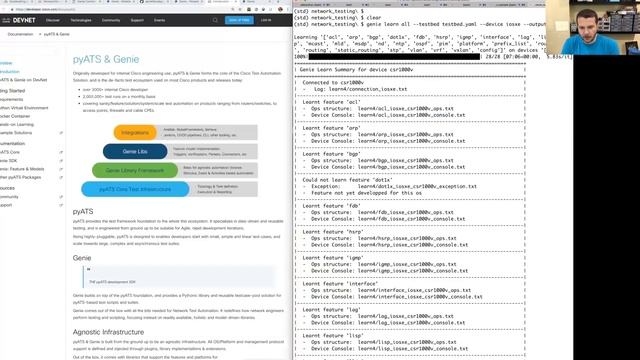640x360 pixels.
Task: Open external link icon next to Sample Solutions
Action: pos(61,133)
